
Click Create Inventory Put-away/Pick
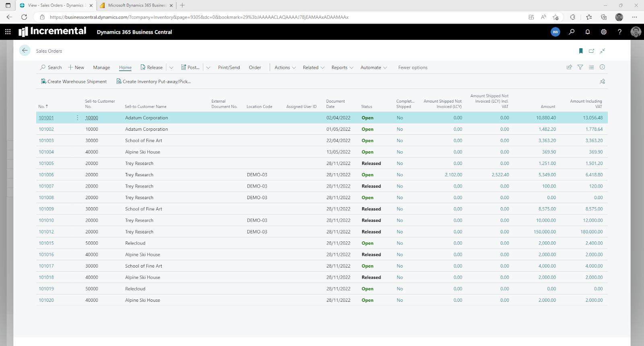coord(153,81)
